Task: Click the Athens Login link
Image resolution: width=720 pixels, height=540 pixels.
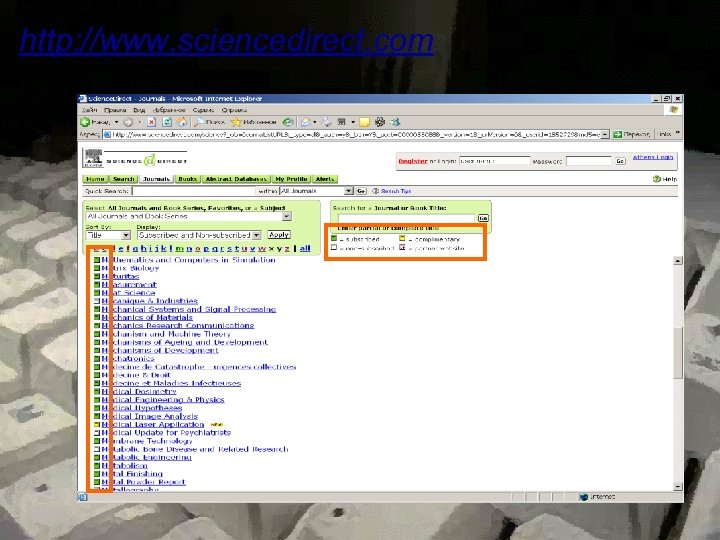Action: [x=653, y=157]
